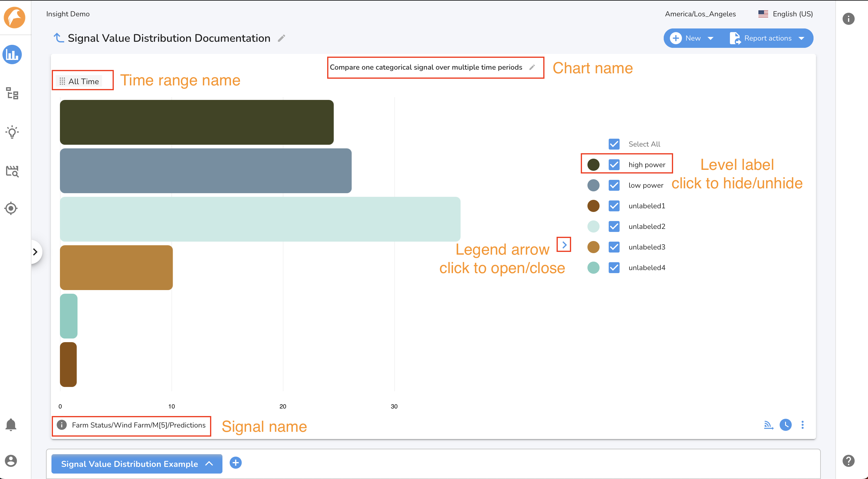
Task: Open the reports chart icon in sidebar
Action: pyautogui.click(x=12, y=54)
